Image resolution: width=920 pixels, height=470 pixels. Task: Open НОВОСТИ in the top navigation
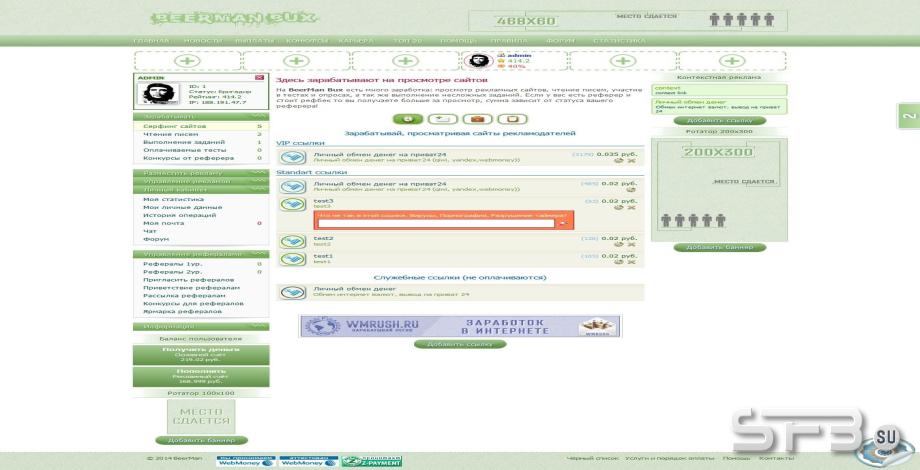[203, 40]
